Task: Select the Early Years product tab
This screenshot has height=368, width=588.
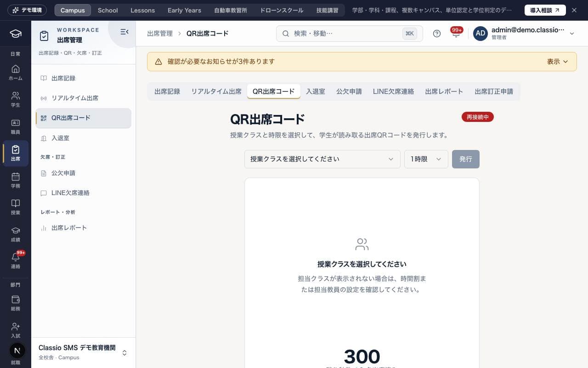Action: point(184,10)
